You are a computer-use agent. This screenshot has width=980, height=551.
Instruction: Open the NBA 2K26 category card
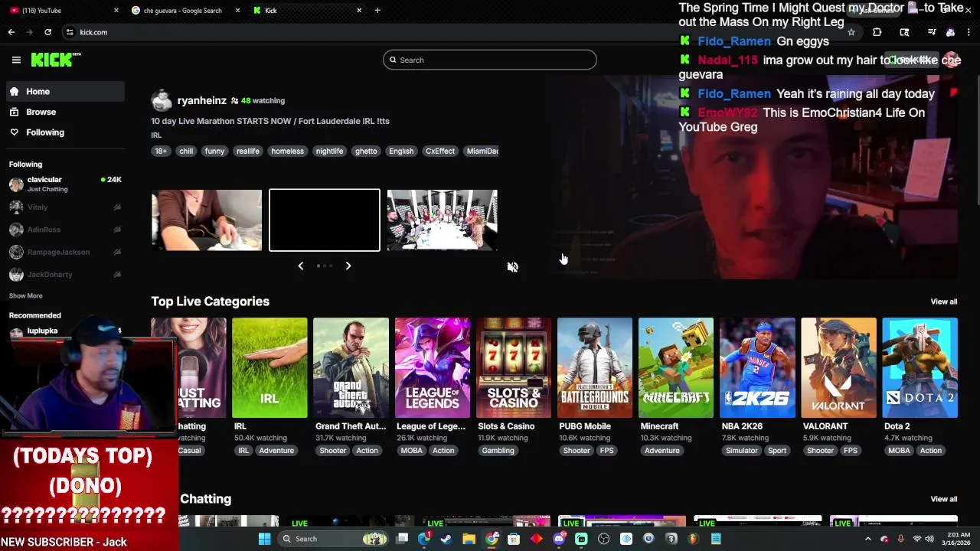coord(757,367)
